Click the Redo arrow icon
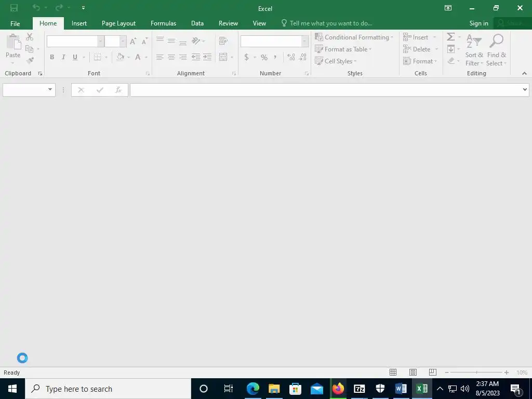This screenshot has height=399, width=532. (59, 7)
